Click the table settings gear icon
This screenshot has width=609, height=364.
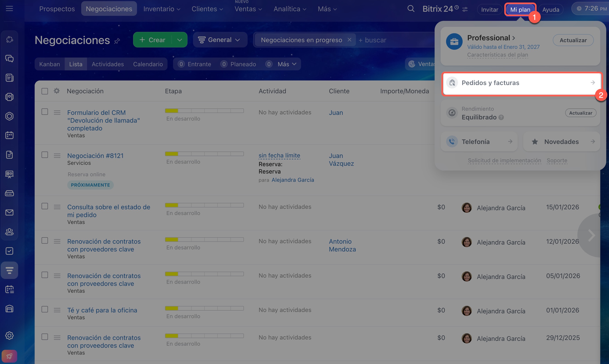pyautogui.click(x=57, y=91)
